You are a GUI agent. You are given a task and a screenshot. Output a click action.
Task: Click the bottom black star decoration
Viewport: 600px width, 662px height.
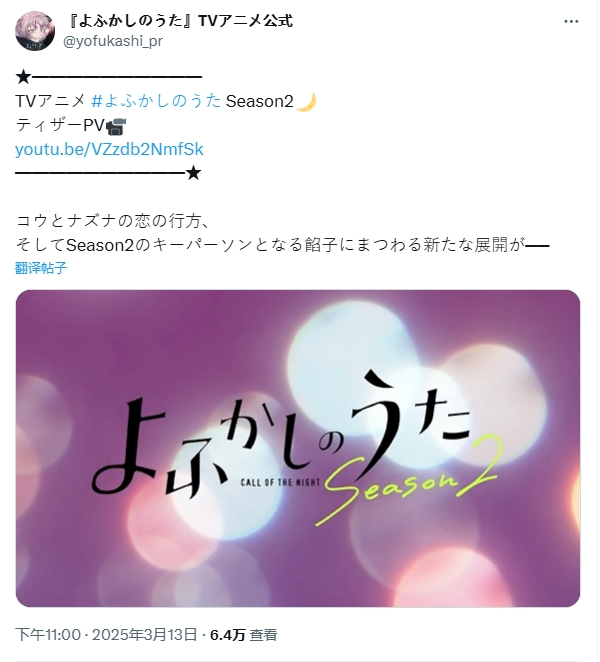coord(193,173)
